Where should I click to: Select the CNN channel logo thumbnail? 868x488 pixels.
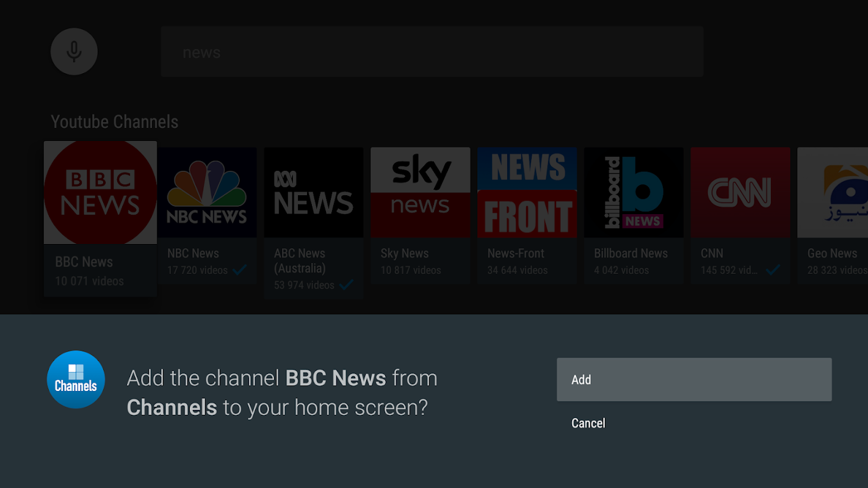point(740,192)
